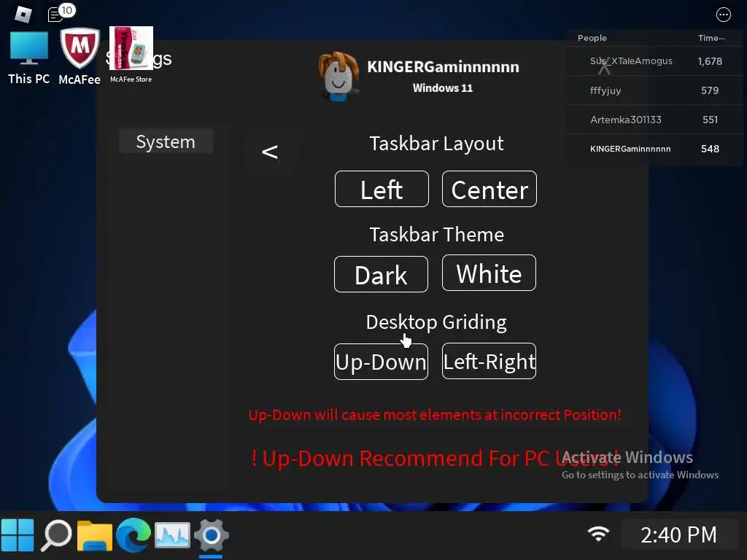Viewport: 747px width, 560px height.
Task: Click the Time column header
Action: (x=711, y=38)
